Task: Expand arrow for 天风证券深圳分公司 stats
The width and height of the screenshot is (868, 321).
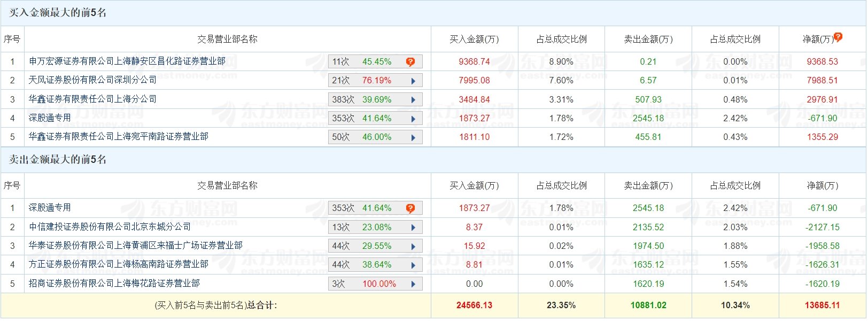Action: click(413, 81)
